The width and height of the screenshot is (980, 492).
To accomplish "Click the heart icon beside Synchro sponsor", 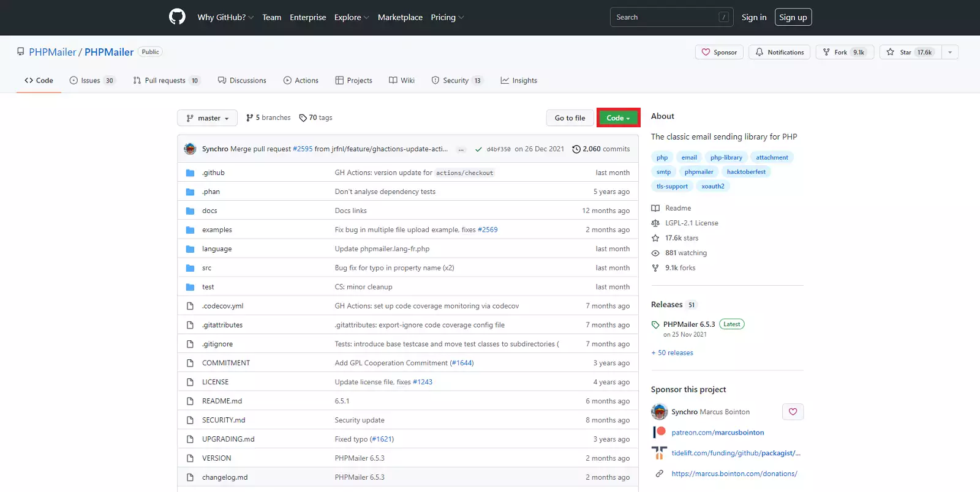I will tap(793, 412).
